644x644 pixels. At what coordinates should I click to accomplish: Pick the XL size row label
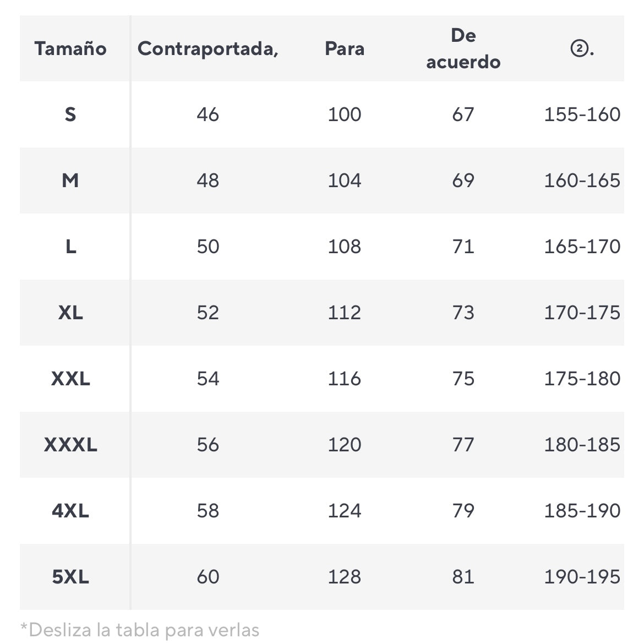70,313
